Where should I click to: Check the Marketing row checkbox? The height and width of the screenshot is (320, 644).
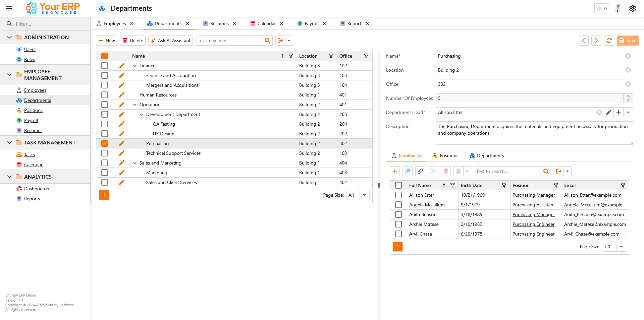[105, 173]
